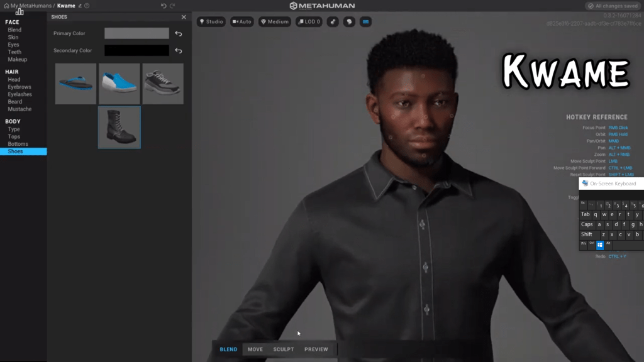Open the Medium quality dropdown
The height and width of the screenshot is (362, 644).
pos(275,21)
